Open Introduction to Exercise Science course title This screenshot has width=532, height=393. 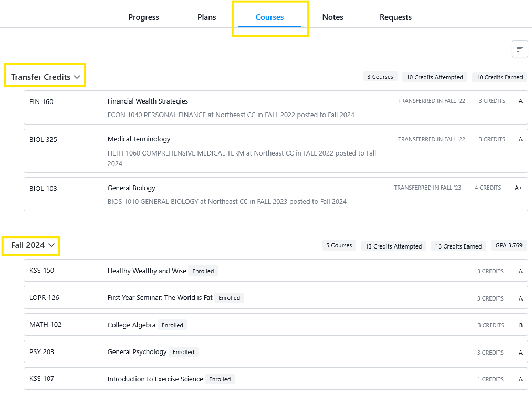click(x=155, y=379)
